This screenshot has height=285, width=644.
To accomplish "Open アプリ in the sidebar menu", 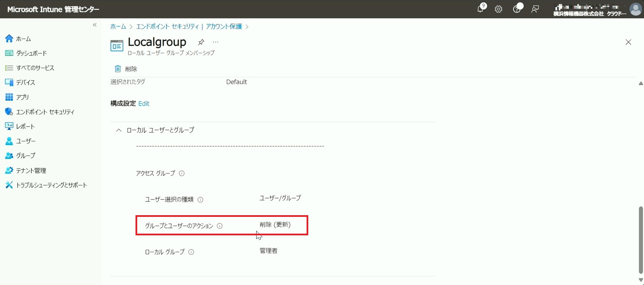I will [x=22, y=97].
